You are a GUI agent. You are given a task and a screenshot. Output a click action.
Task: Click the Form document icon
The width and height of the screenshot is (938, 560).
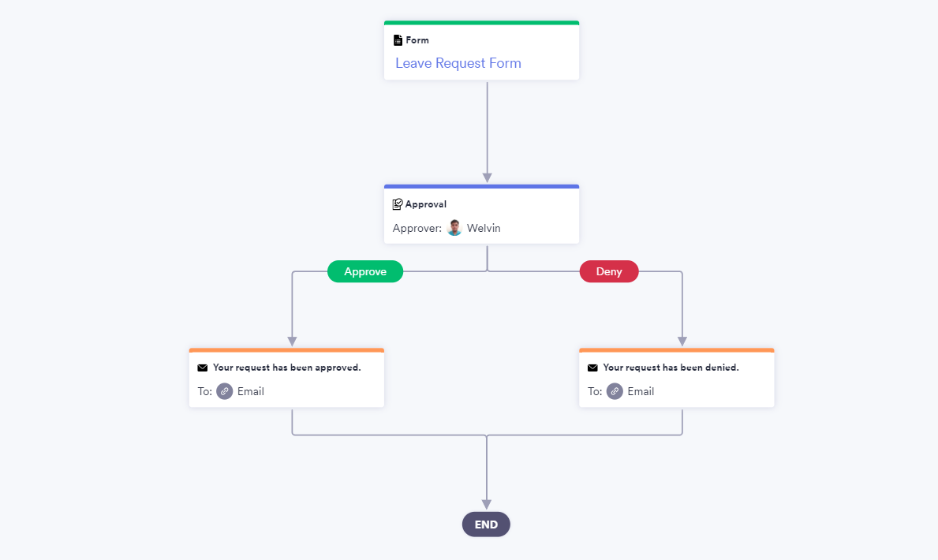(x=398, y=40)
